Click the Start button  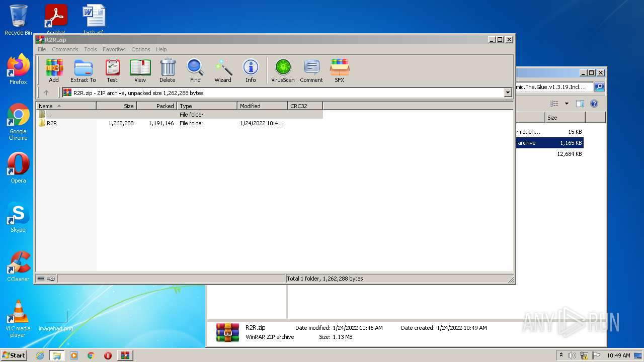pyautogui.click(x=14, y=355)
